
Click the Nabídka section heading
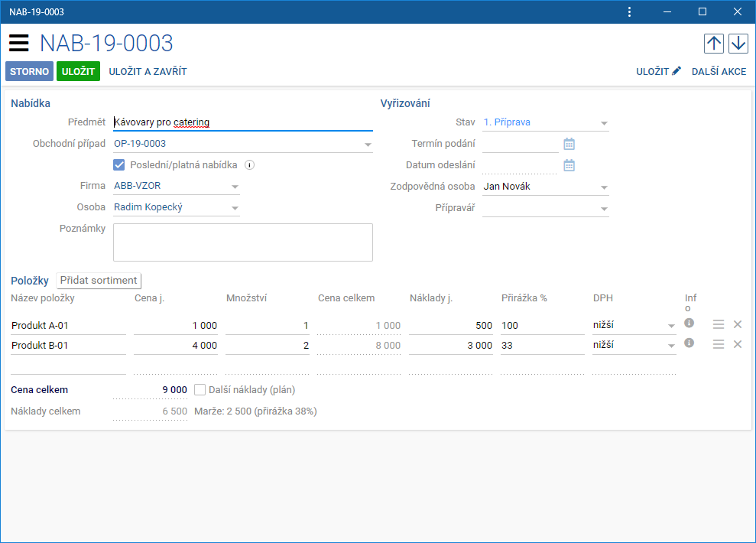click(31, 103)
